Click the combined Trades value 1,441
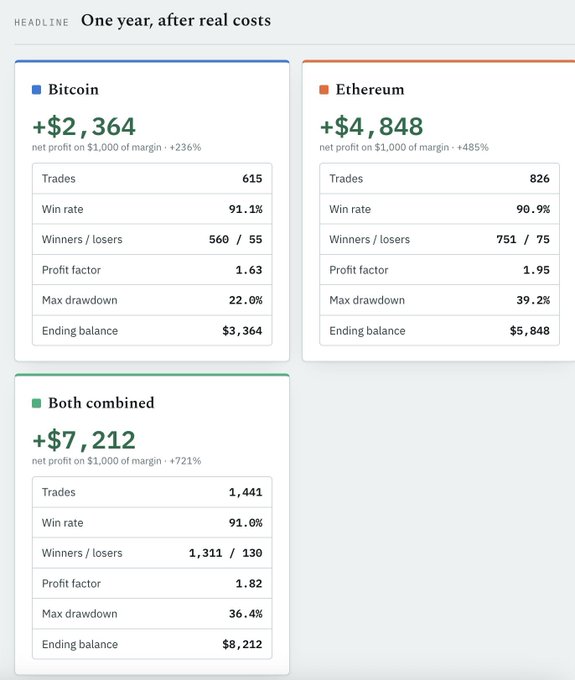Screen dimensions: 575x680 246,492
